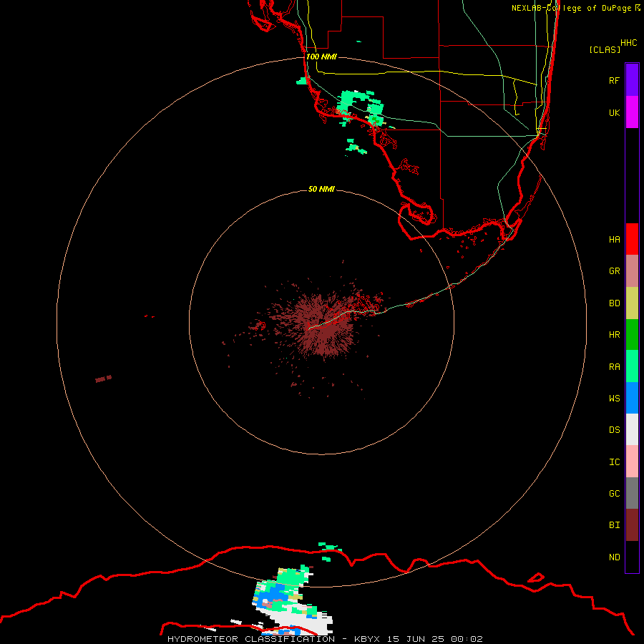Viewport: 644px width, 644px height.
Task: Click the BD yellow legend swatch
Action: pyautogui.click(x=632, y=303)
